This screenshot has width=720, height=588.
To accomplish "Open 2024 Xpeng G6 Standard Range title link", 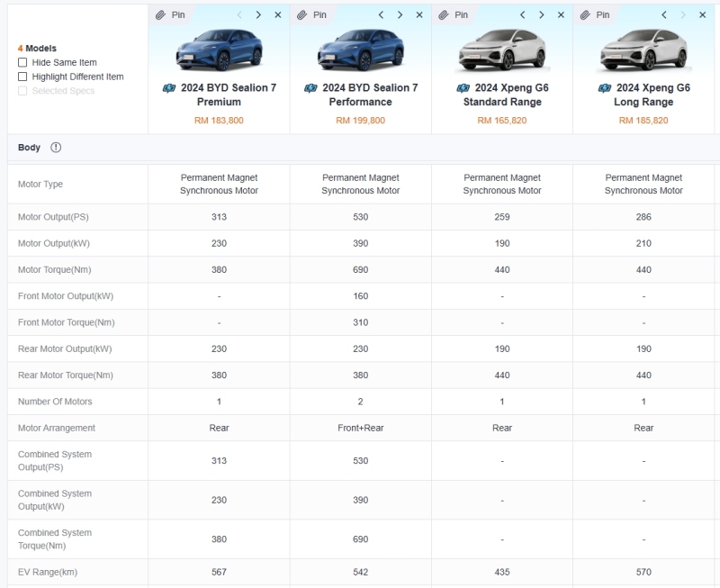I will (x=506, y=95).
